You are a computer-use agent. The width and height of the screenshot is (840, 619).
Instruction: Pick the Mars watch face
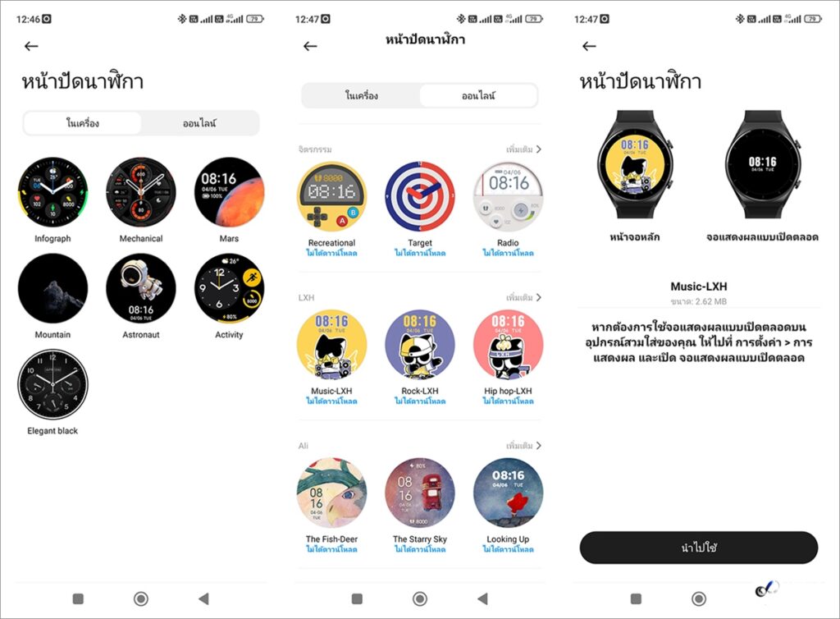[230, 192]
